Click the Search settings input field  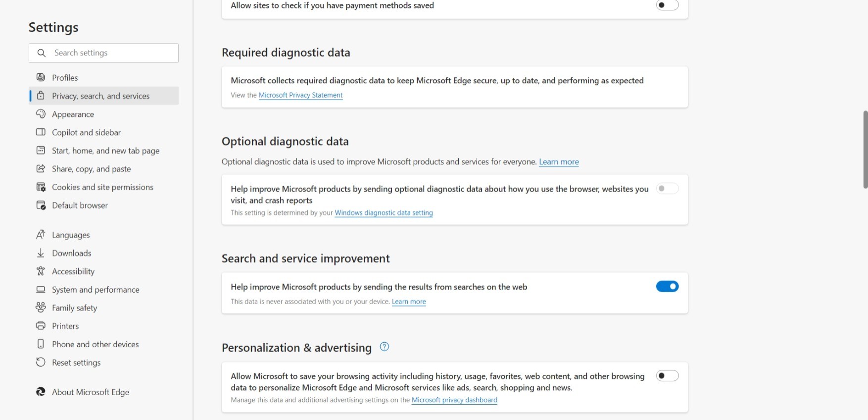point(103,53)
